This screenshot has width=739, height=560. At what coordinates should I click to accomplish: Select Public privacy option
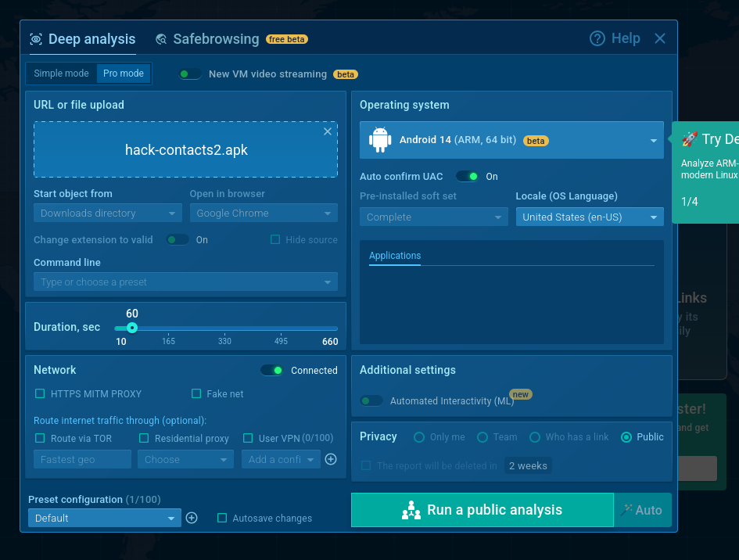tap(626, 437)
